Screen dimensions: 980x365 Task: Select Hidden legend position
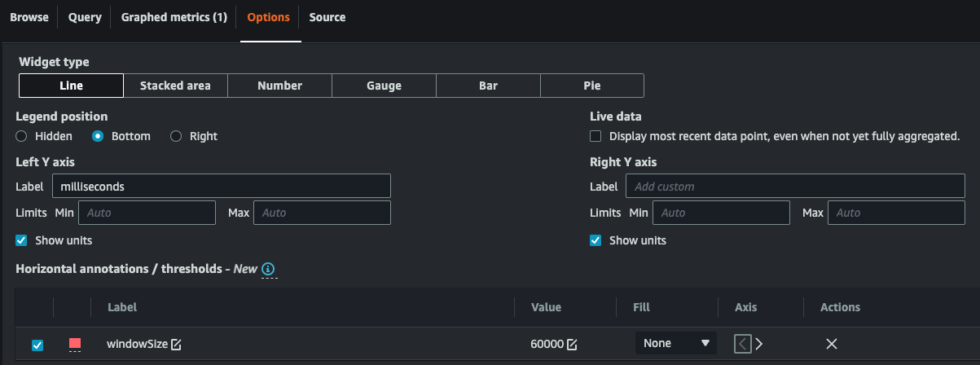(x=21, y=136)
